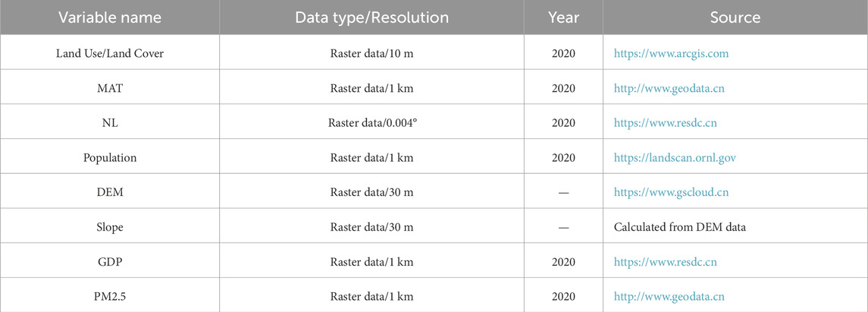This screenshot has height=312, width=868.
Task: Click the "Variable name" column header
Action: tap(109, 17)
